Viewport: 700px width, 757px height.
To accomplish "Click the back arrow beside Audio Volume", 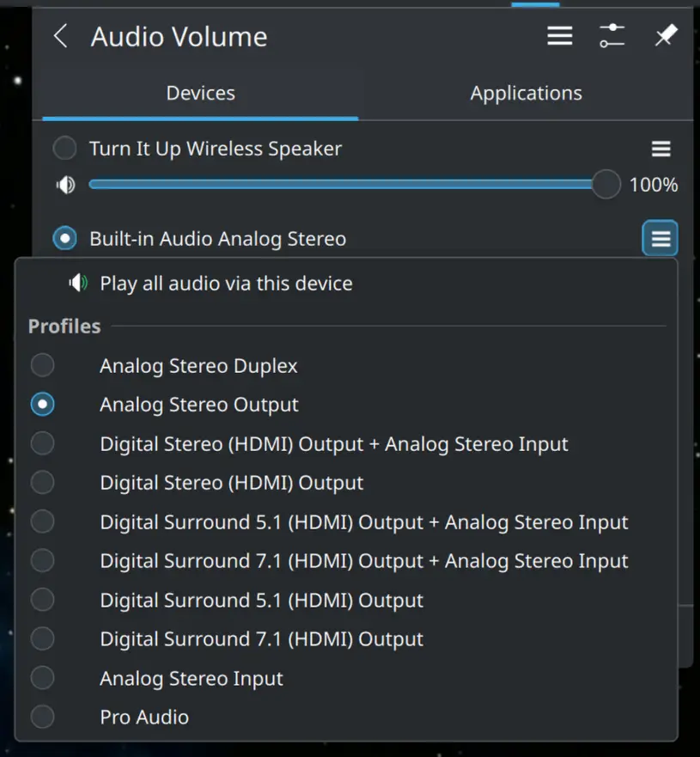I will point(60,36).
